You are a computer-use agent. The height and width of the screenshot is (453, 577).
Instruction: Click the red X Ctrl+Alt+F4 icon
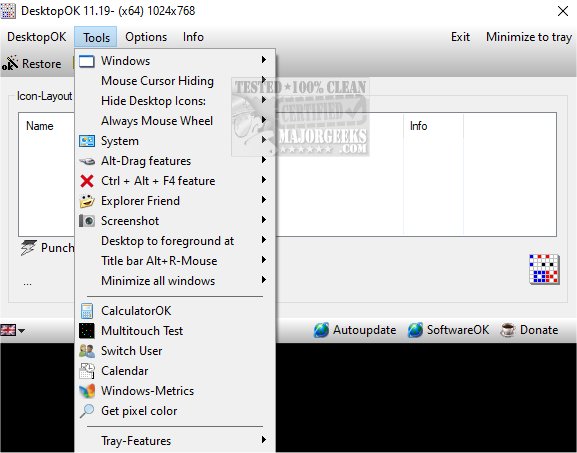point(87,181)
